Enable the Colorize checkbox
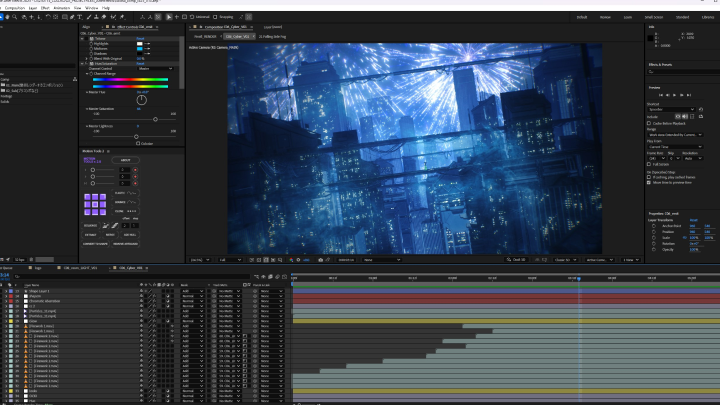This screenshot has width=720, height=405. (138, 143)
